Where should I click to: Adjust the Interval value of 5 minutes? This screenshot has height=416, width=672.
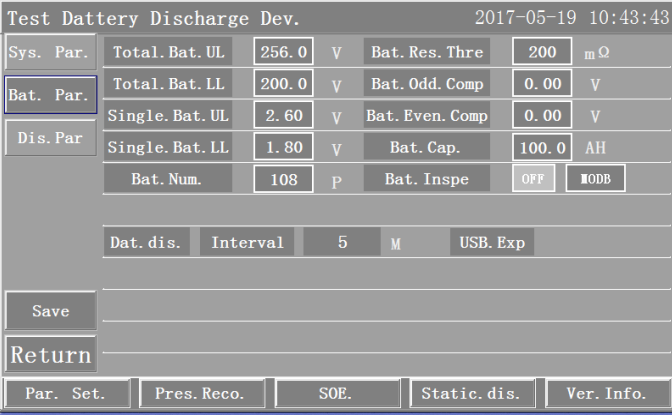click(342, 242)
